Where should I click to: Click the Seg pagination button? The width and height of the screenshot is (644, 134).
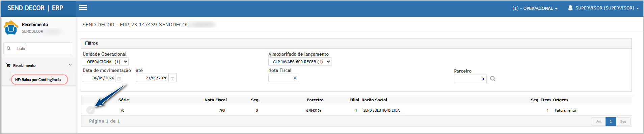[x=623, y=121]
